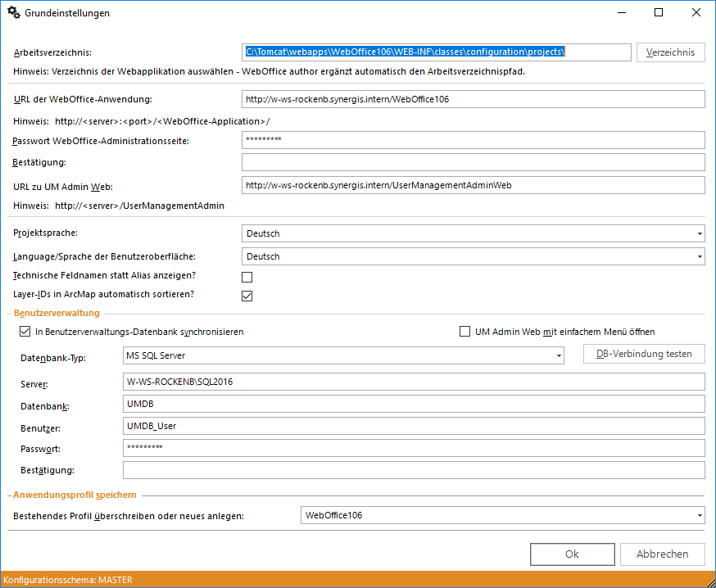Image resolution: width=716 pixels, height=588 pixels.
Task: Select the Datenbank field containing UMDB
Action: pos(410,404)
